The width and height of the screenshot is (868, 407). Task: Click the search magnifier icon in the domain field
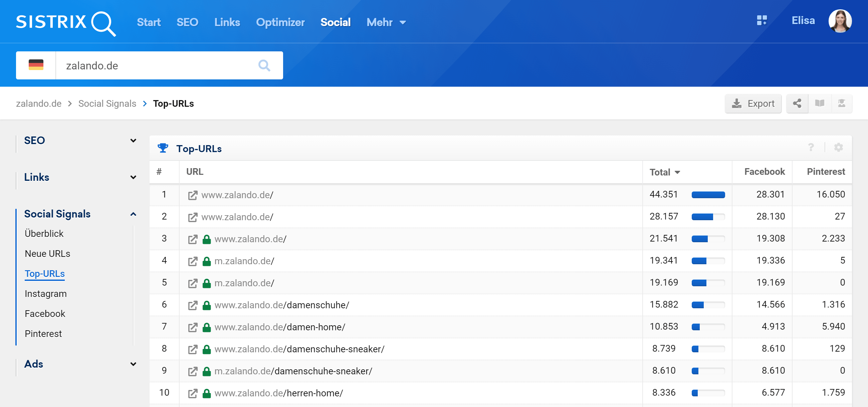point(264,65)
